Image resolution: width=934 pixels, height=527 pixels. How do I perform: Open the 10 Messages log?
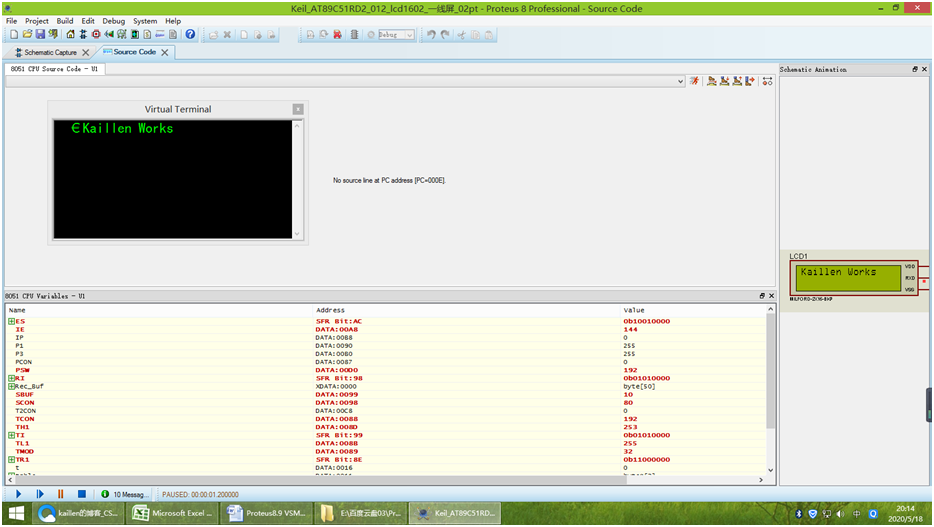123,494
